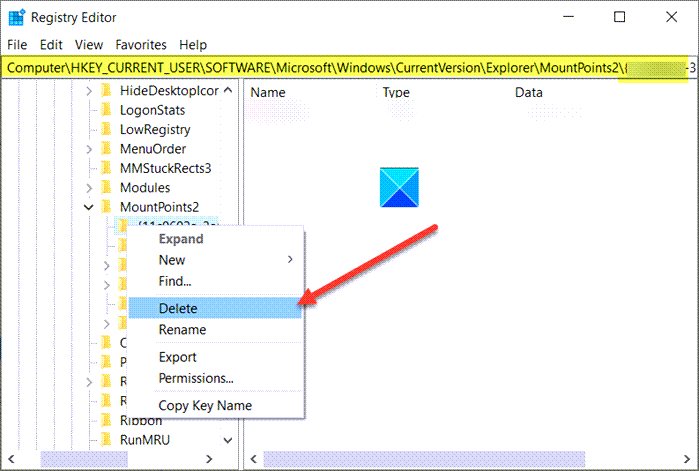The width and height of the screenshot is (699, 471).
Task: Click values pane scroll right arrow
Action: click(x=687, y=459)
